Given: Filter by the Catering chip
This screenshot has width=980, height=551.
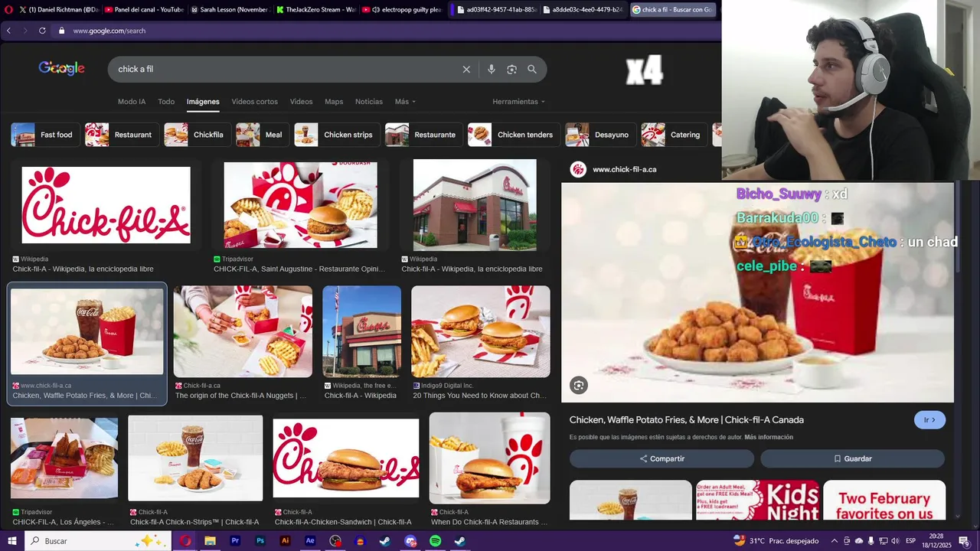Looking at the screenshot, I should point(675,135).
